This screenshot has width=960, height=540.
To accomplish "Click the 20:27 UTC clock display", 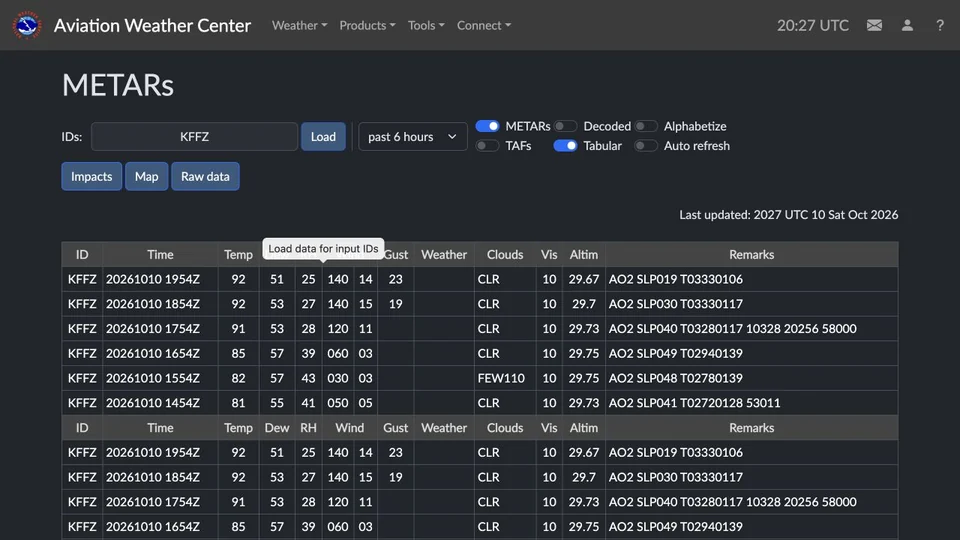I will [813, 25].
